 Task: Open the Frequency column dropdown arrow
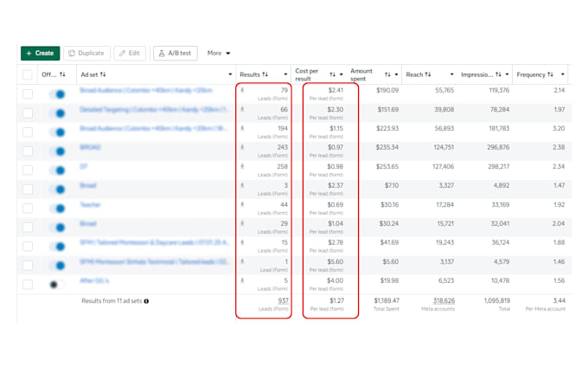click(x=563, y=74)
